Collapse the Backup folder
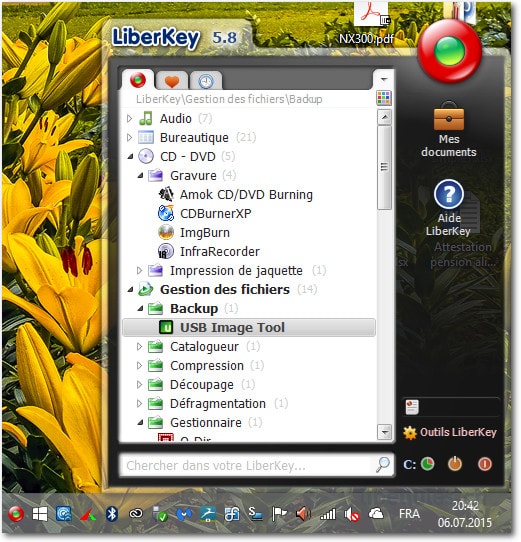The image size is (521, 542). (x=140, y=309)
